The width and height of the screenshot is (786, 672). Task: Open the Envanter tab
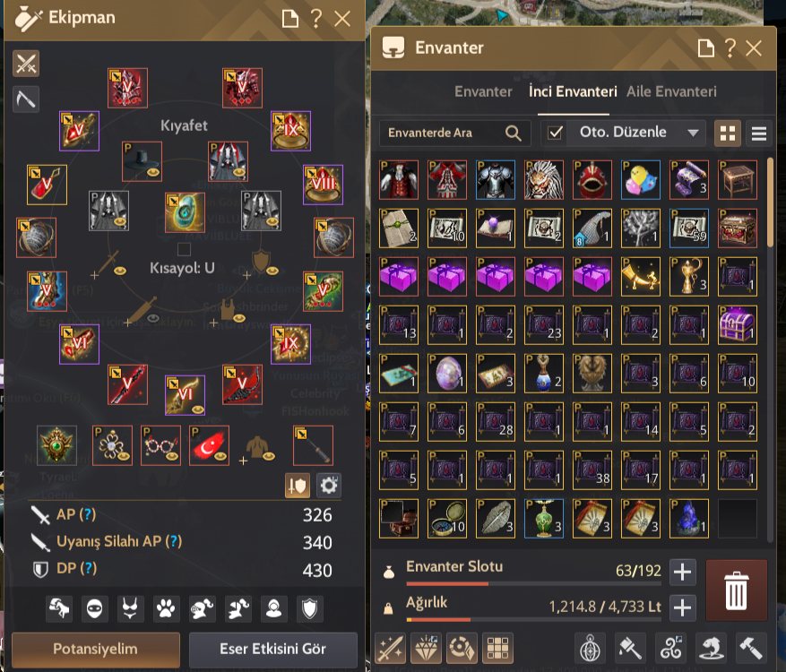click(483, 91)
